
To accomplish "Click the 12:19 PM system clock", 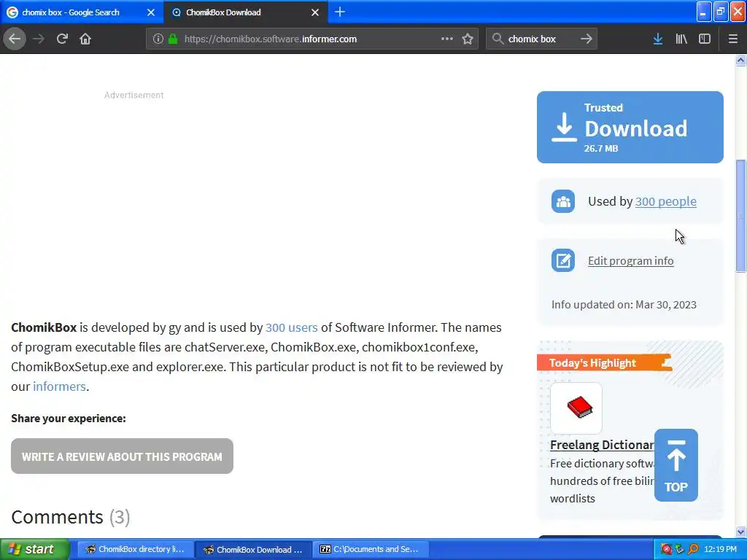I will tap(720, 549).
